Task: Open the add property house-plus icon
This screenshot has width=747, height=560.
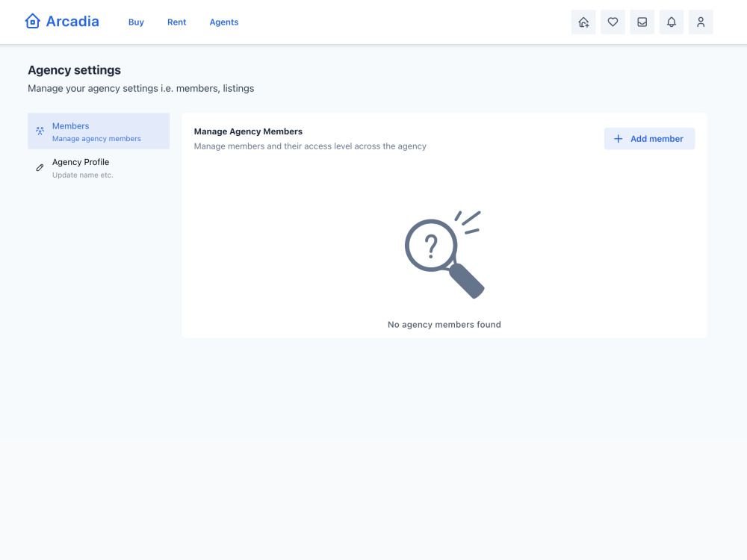Action: (583, 22)
